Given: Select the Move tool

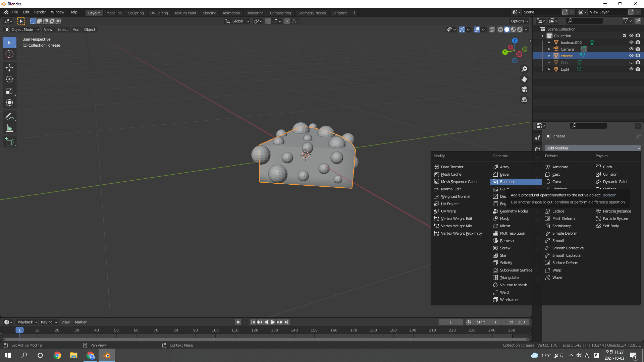Looking at the screenshot, I should pyautogui.click(x=9, y=68).
